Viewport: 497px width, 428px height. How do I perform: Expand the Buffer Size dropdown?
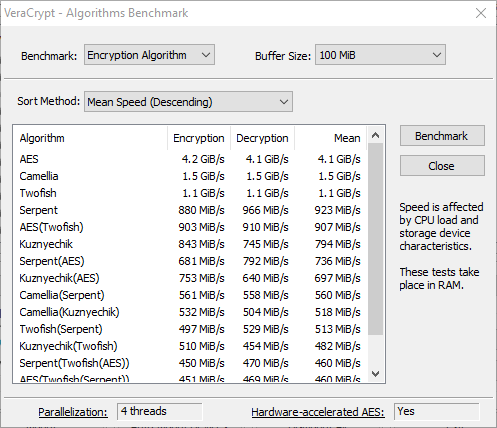point(380,55)
